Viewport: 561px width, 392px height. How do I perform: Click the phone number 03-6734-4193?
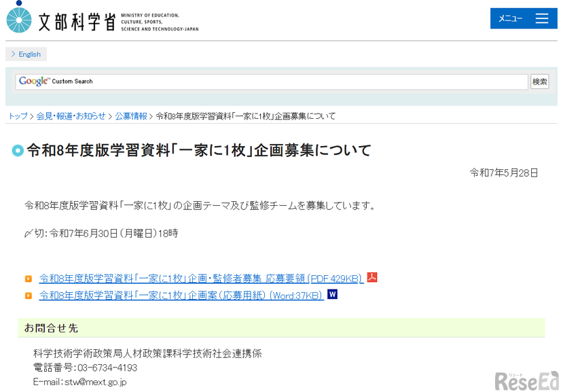click(x=107, y=368)
